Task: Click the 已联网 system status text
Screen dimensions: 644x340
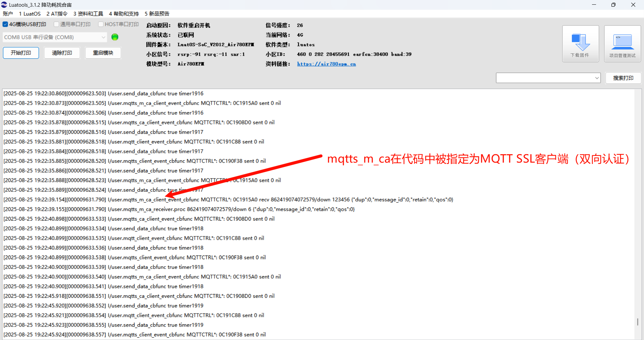Action: [x=186, y=35]
